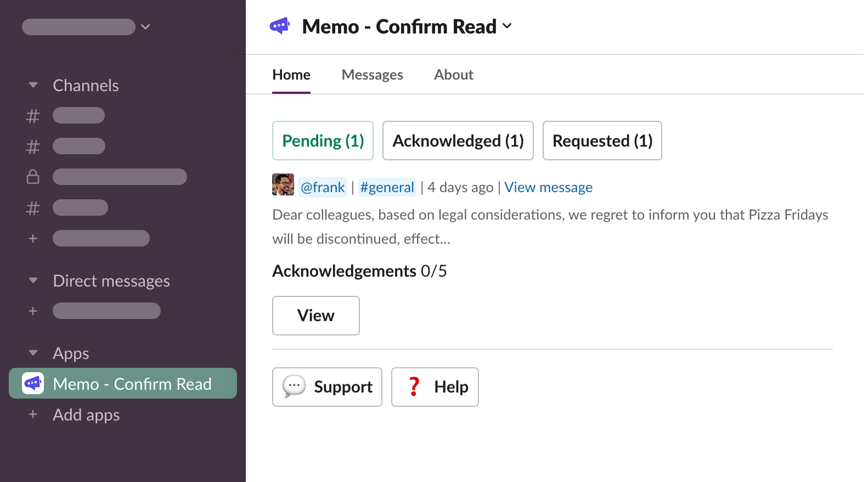Open the workspace name dropdown chevron
This screenshot has width=868, height=482.
point(145,26)
